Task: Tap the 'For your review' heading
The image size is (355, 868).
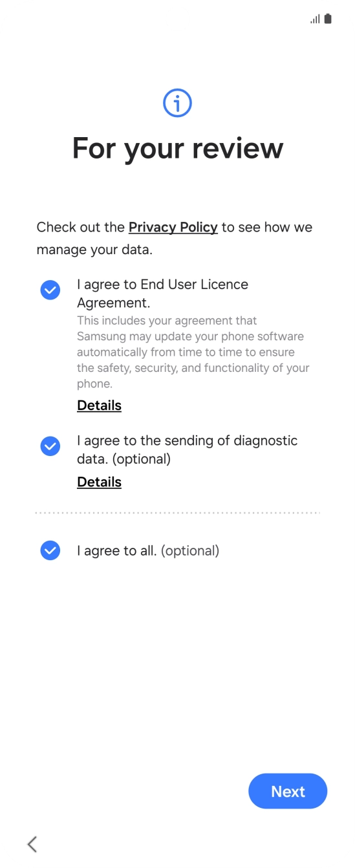Action: 178,149
